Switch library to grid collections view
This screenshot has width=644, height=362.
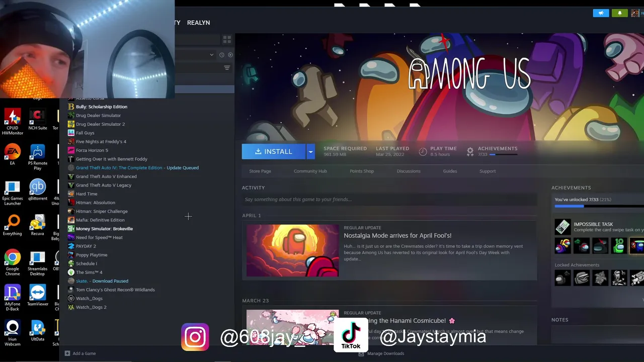(227, 39)
